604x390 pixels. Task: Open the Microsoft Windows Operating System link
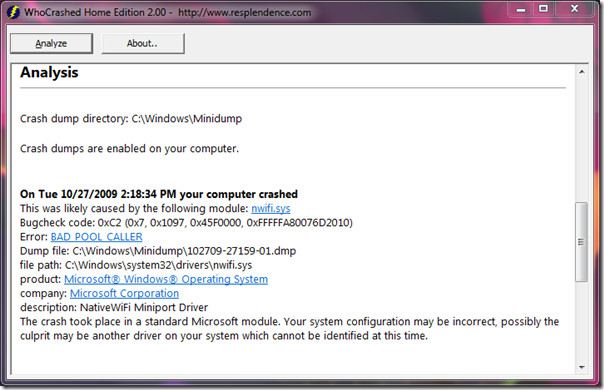tap(166, 279)
